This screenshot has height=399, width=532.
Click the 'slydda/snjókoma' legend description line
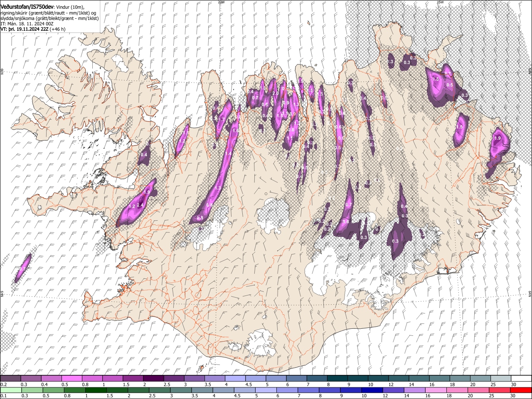tap(49, 18)
